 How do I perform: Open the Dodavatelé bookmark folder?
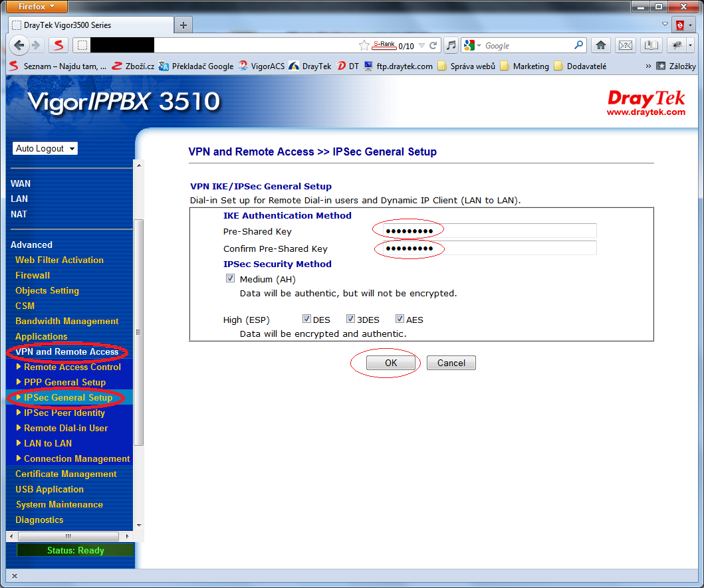(580, 66)
